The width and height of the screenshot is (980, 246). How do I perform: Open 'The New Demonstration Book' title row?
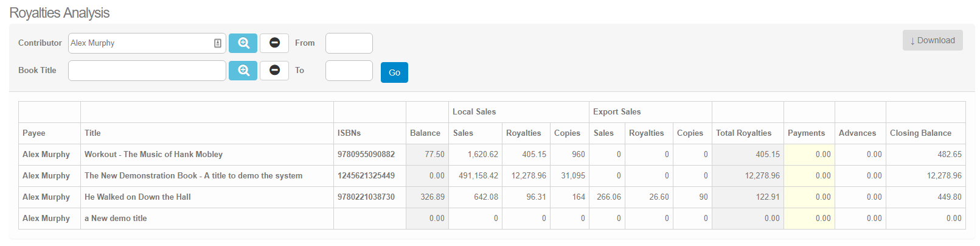[x=193, y=176]
